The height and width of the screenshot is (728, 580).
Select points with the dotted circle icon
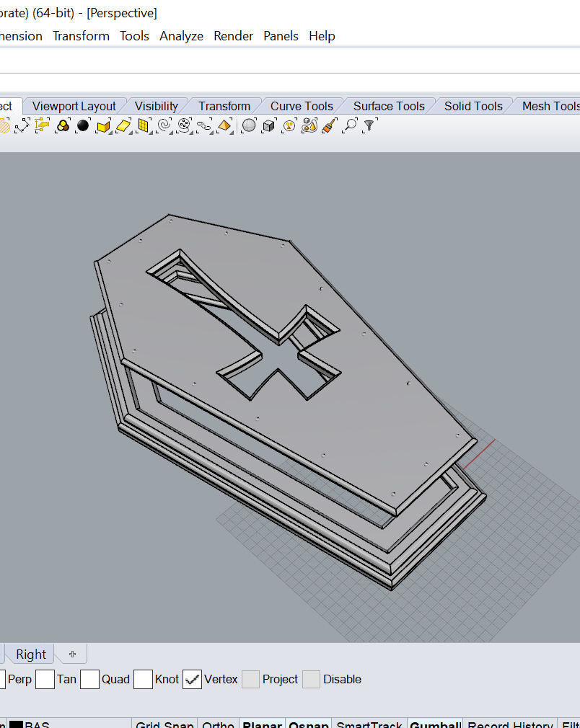[185, 126]
